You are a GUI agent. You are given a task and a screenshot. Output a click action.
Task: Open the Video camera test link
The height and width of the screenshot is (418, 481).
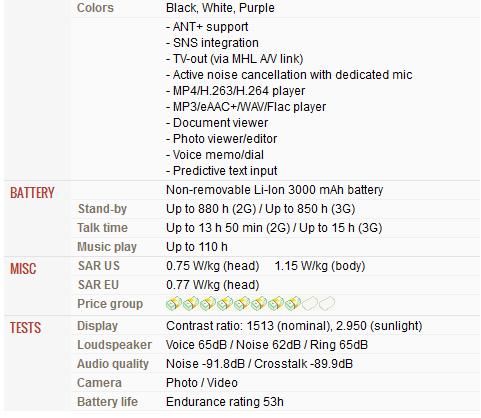coord(222,383)
